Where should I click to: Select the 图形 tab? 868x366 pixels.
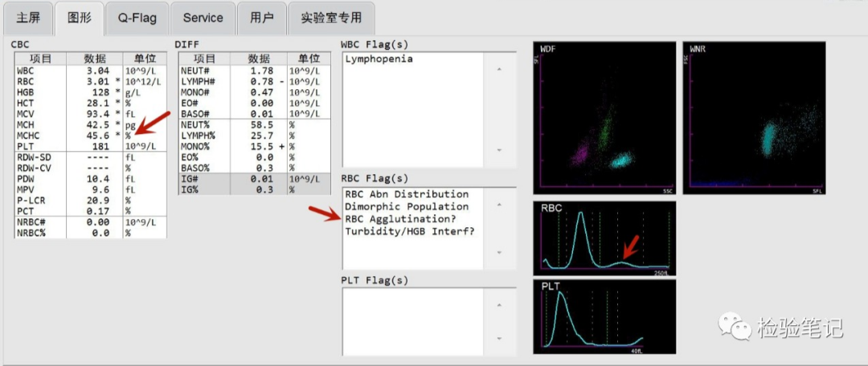[80, 18]
